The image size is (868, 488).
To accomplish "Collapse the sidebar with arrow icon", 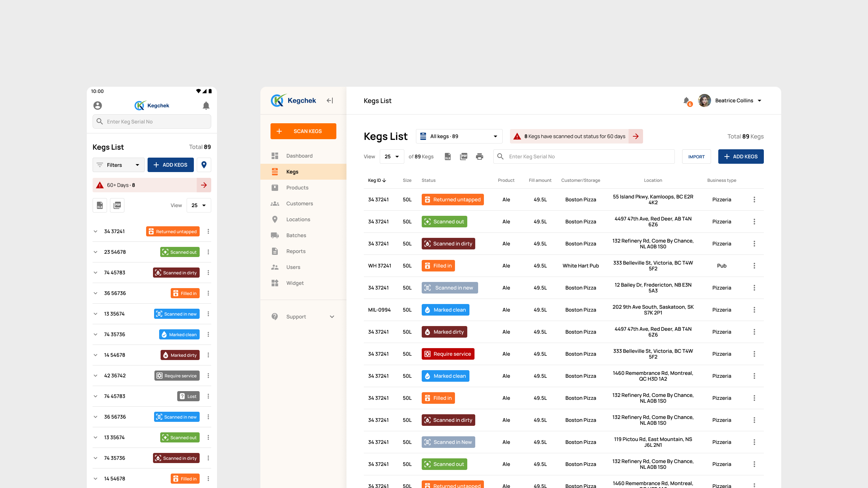I will pos(329,100).
